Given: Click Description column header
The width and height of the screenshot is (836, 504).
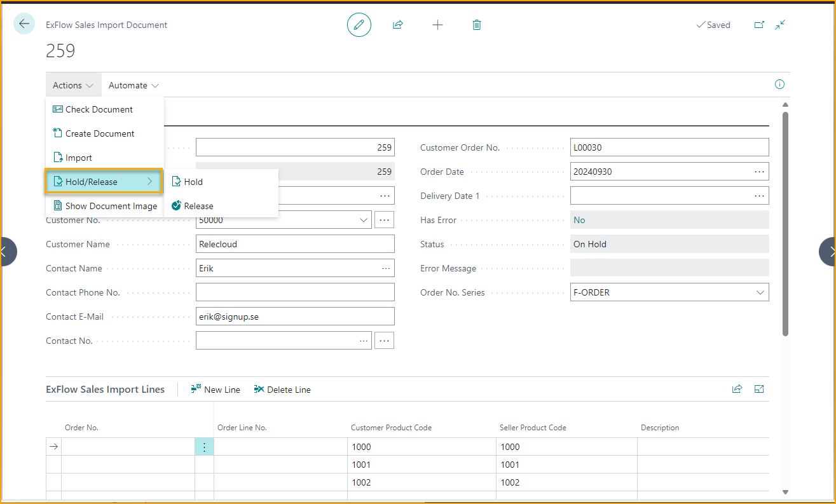Looking at the screenshot, I should (660, 428).
